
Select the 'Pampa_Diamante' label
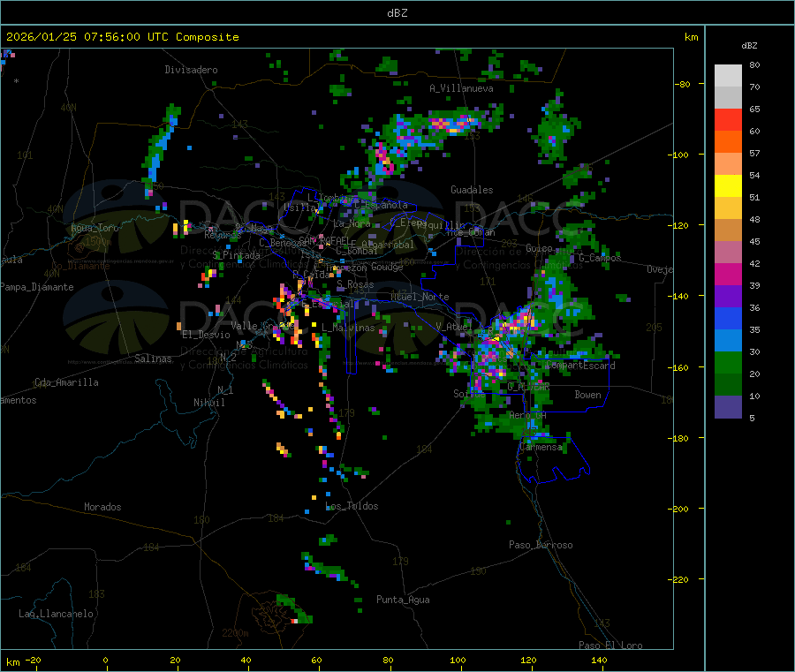[36, 287]
